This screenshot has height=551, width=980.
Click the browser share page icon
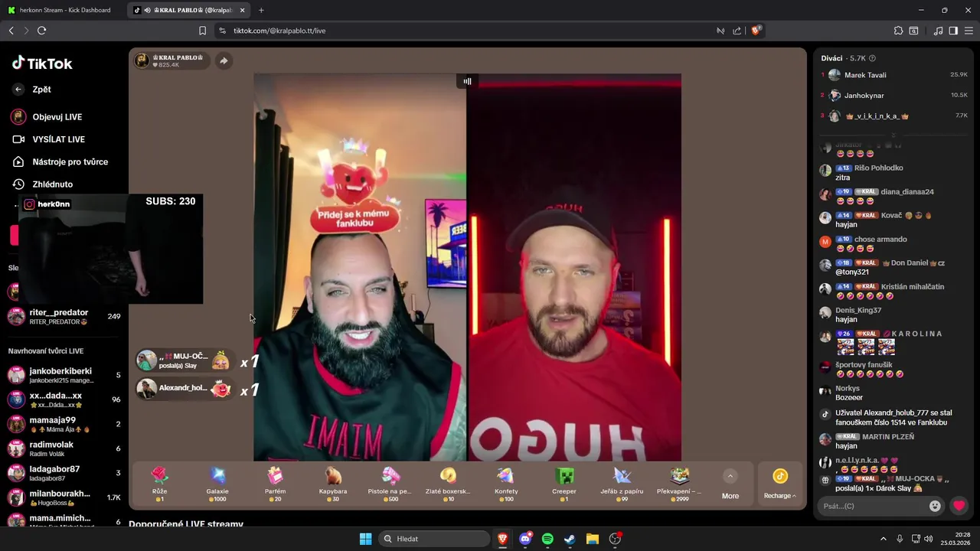coord(737,31)
